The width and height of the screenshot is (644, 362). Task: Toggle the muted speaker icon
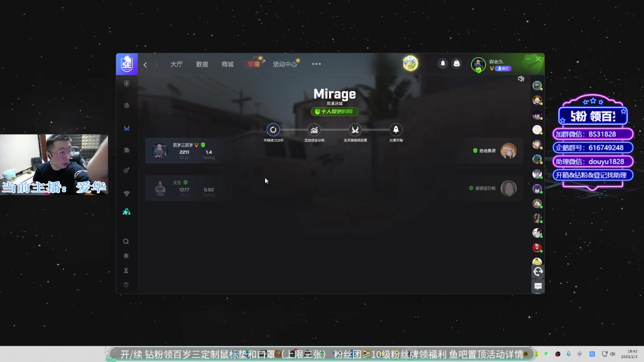521,79
